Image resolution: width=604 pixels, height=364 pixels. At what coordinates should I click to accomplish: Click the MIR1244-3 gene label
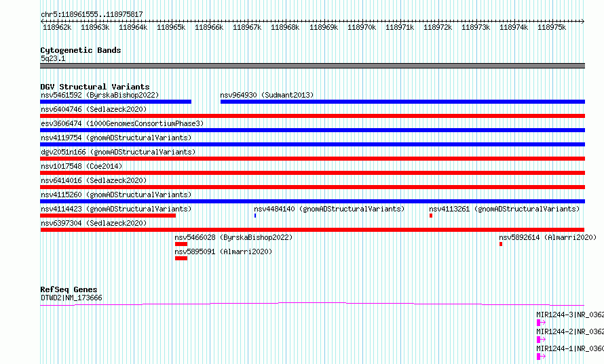click(x=570, y=315)
